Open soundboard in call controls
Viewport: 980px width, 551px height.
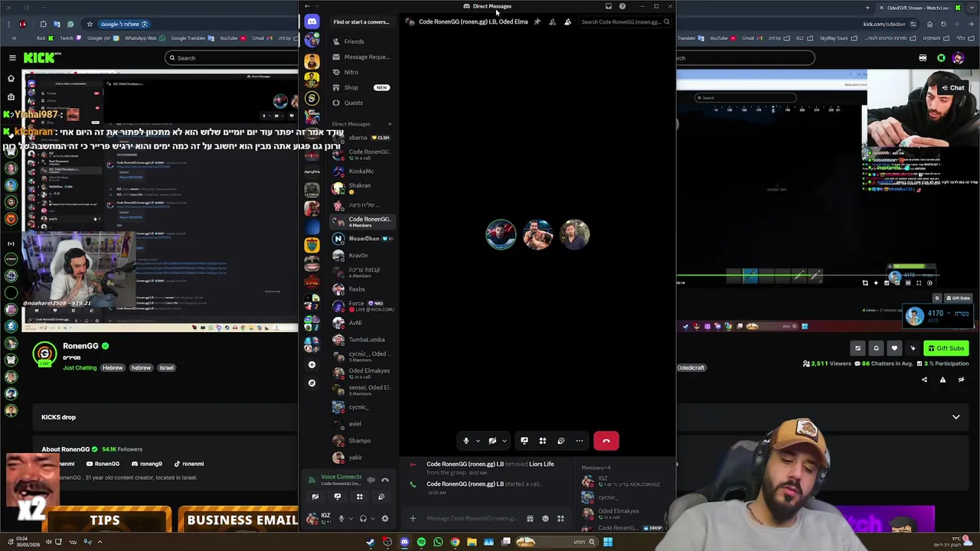(x=561, y=441)
